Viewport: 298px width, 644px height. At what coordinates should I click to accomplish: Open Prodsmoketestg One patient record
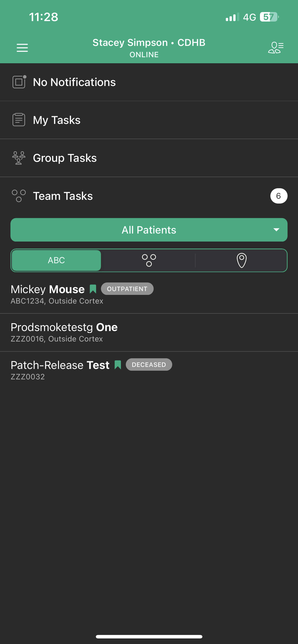click(x=64, y=332)
